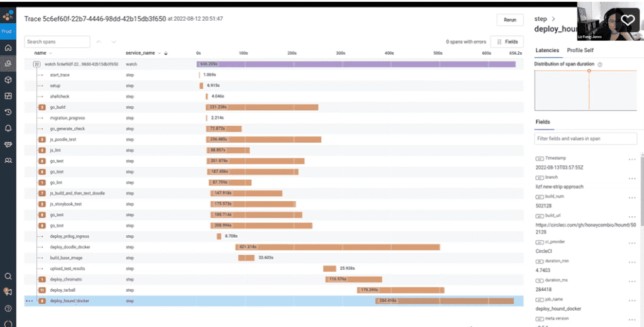
Task: Open the Fields button above the timeline
Action: pyautogui.click(x=507, y=42)
